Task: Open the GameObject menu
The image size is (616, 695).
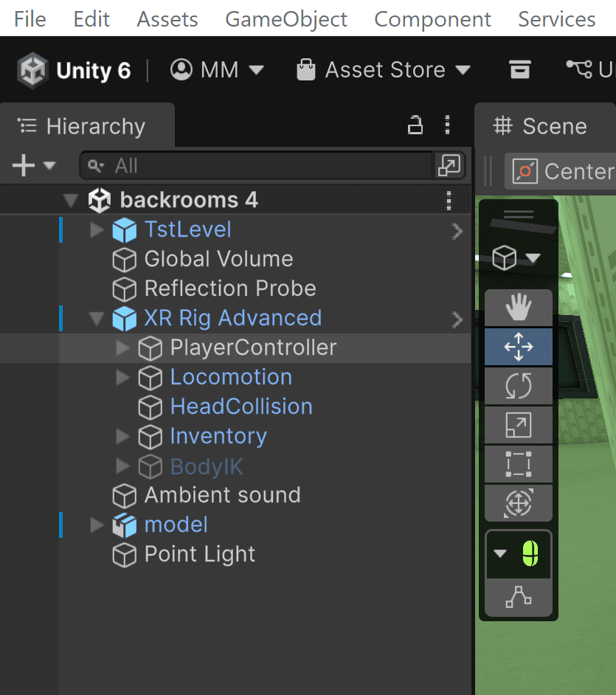Action: (x=285, y=19)
